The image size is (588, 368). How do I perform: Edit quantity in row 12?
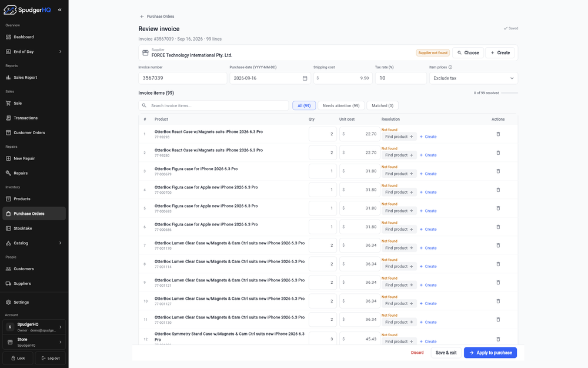point(322,339)
